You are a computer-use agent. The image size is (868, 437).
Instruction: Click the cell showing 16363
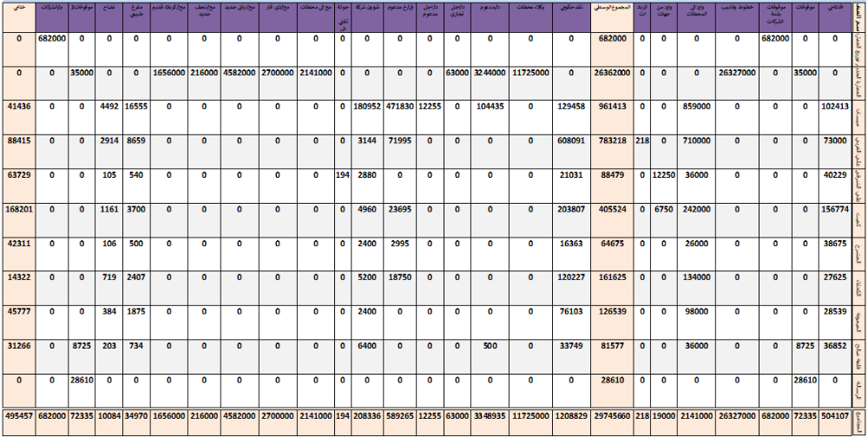click(569, 254)
